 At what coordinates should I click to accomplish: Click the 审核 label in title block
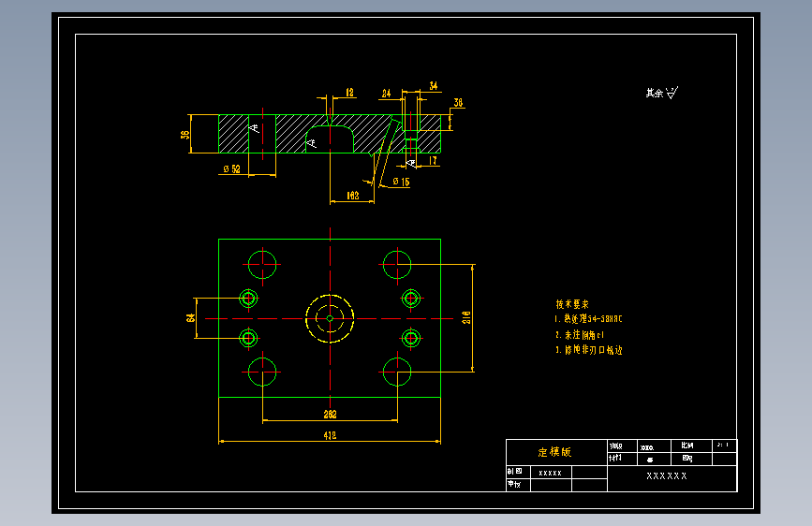point(514,484)
